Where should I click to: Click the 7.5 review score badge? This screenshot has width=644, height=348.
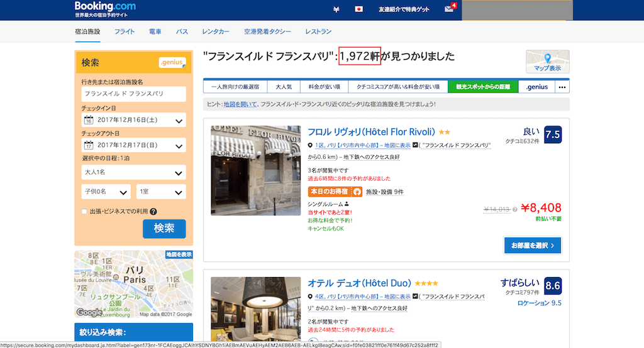(x=552, y=134)
